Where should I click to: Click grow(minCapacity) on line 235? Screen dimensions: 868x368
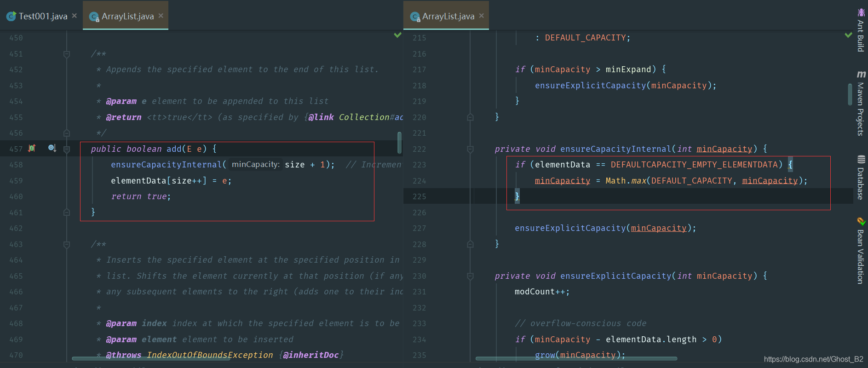pyautogui.click(x=578, y=355)
